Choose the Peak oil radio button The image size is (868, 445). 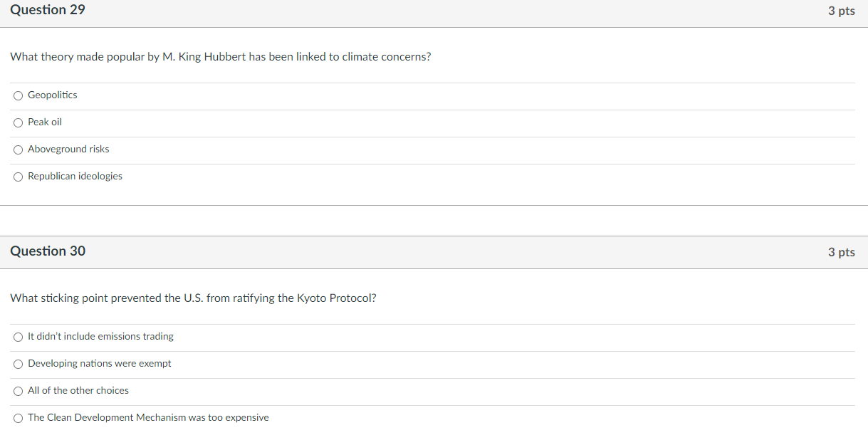19,122
